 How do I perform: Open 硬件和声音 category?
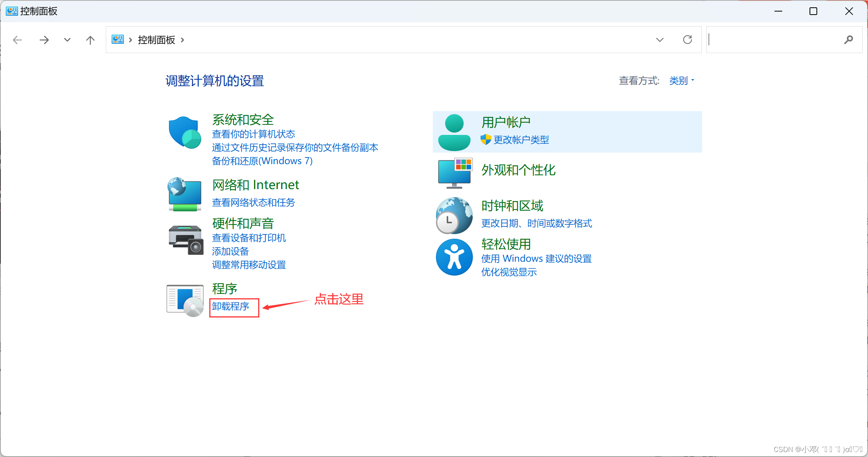(x=243, y=223)
